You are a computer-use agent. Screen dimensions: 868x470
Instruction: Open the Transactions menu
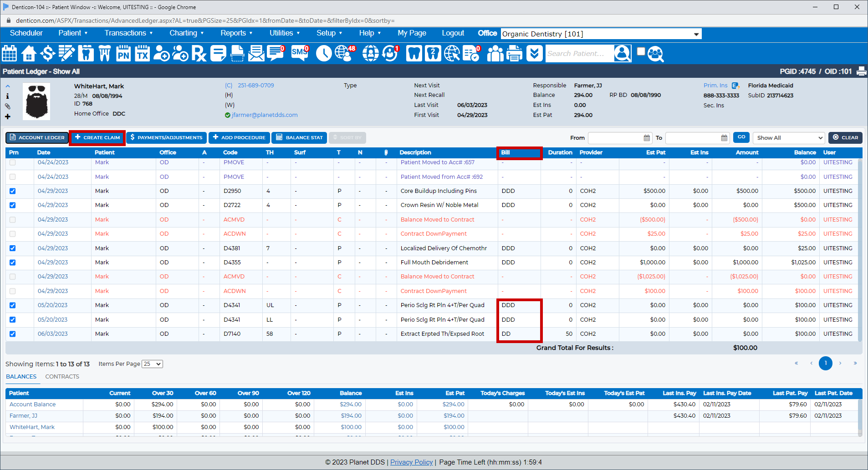[128, 33]
